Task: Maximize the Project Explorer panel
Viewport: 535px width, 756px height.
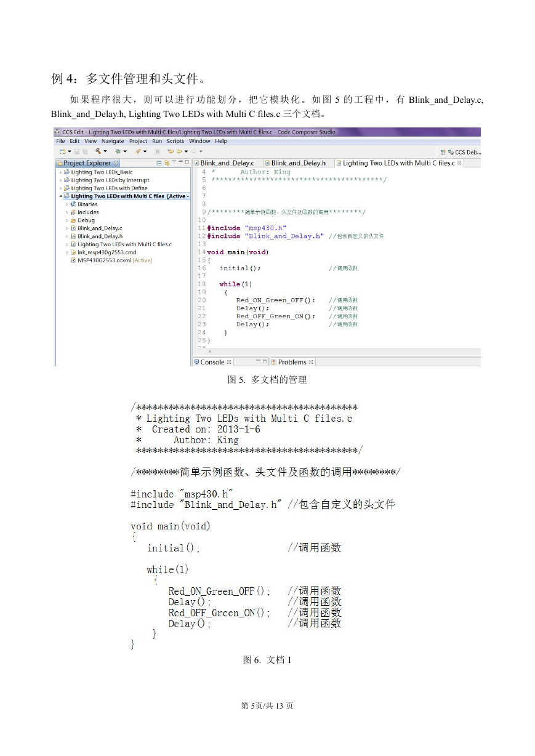Action: point(187,163)
